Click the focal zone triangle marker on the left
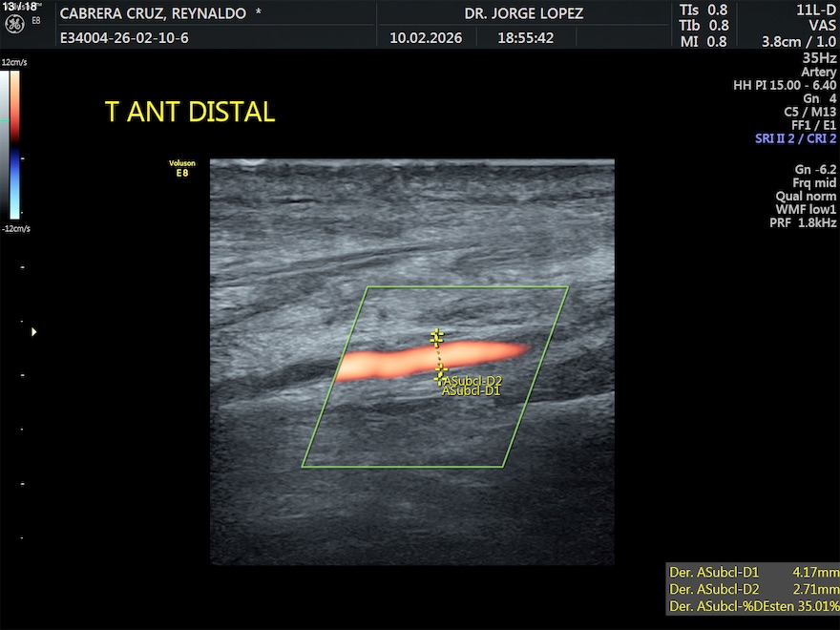 (34, 331)
